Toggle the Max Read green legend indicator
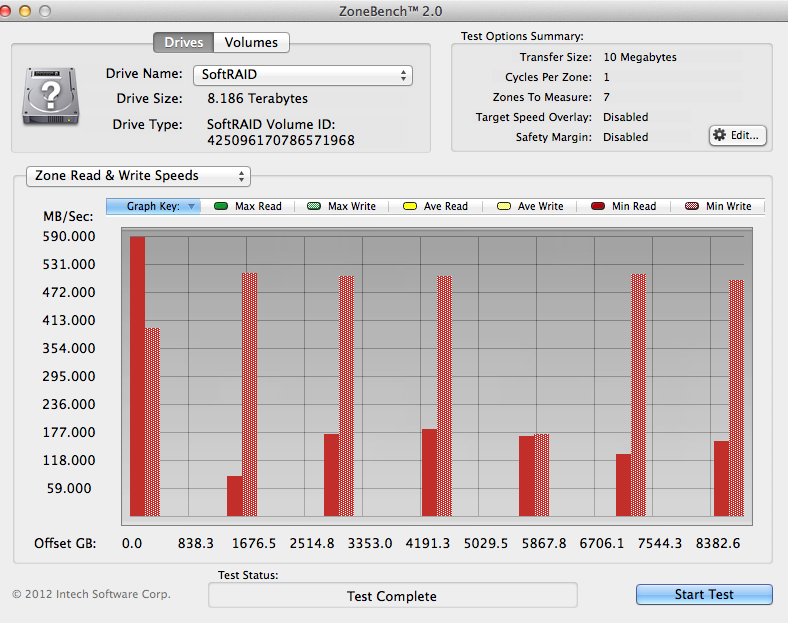Viewport: 788px width, 623px height. point(221,206)
